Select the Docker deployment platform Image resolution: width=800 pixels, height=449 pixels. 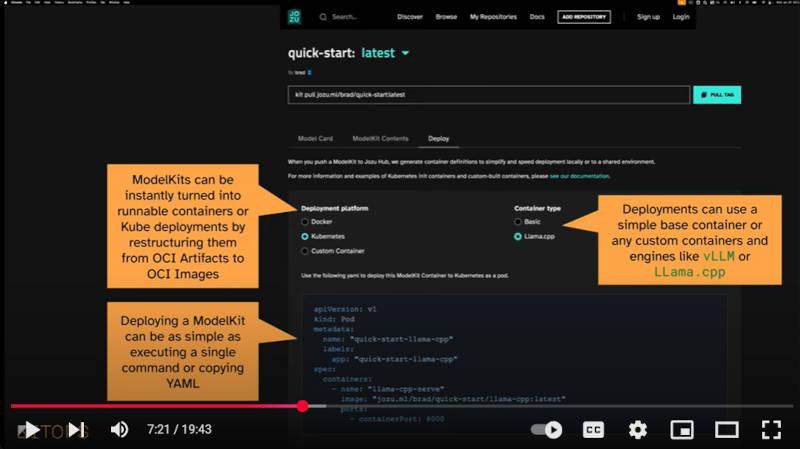(x=305, y=222)
